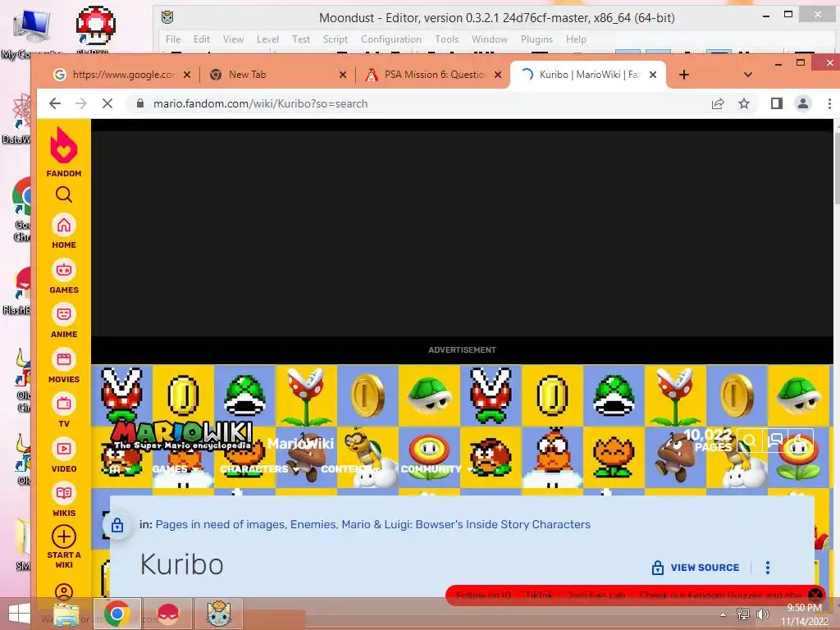
Task: Close the Google tab
Action: point(187,75)
